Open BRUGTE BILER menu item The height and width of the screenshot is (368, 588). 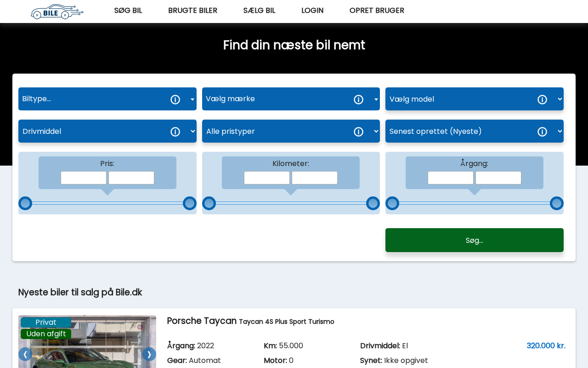click(192, 11)
